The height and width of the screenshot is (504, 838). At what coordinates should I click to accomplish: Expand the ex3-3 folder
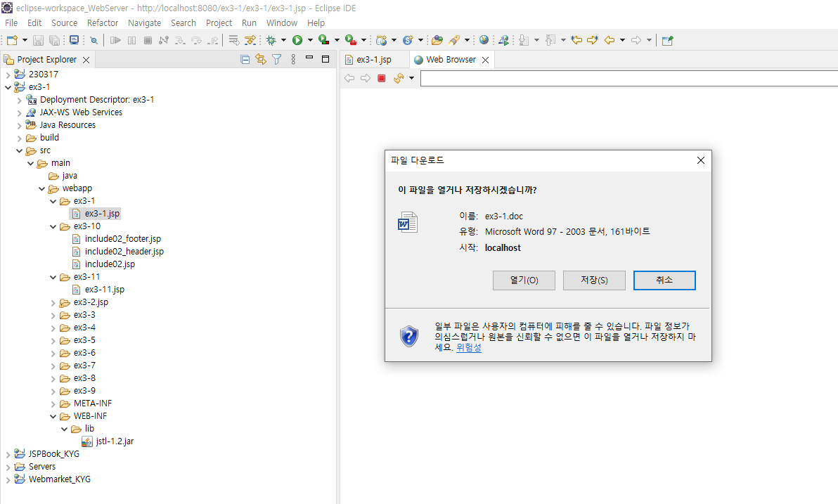pyautogui.click(x=53, y=316)
